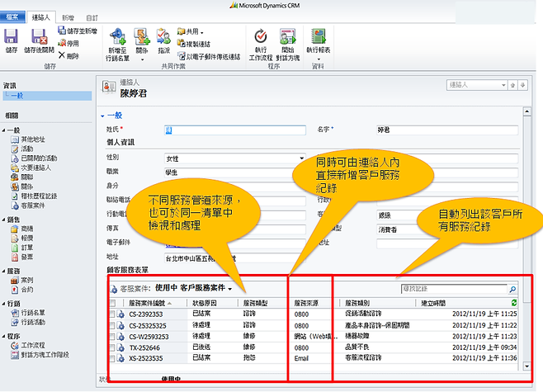The height and width of the screenshot is (392, 543).
Task: Click the 指派 (Assign) icon
Action: point(163,36)
